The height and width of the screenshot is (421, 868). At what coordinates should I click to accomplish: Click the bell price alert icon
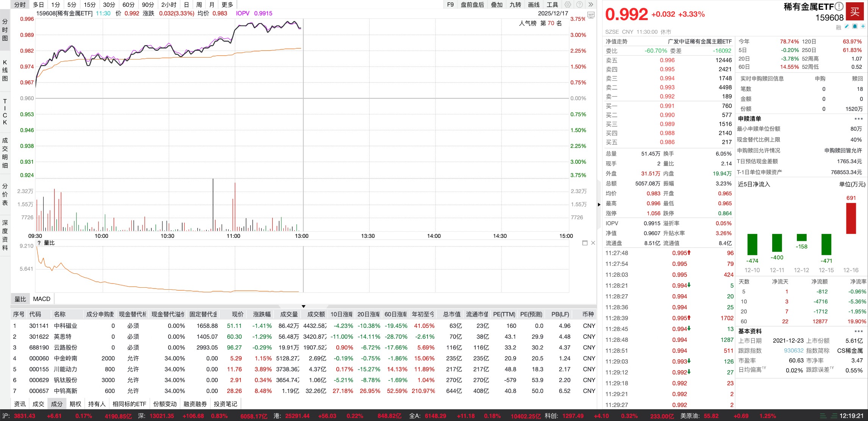855,27
